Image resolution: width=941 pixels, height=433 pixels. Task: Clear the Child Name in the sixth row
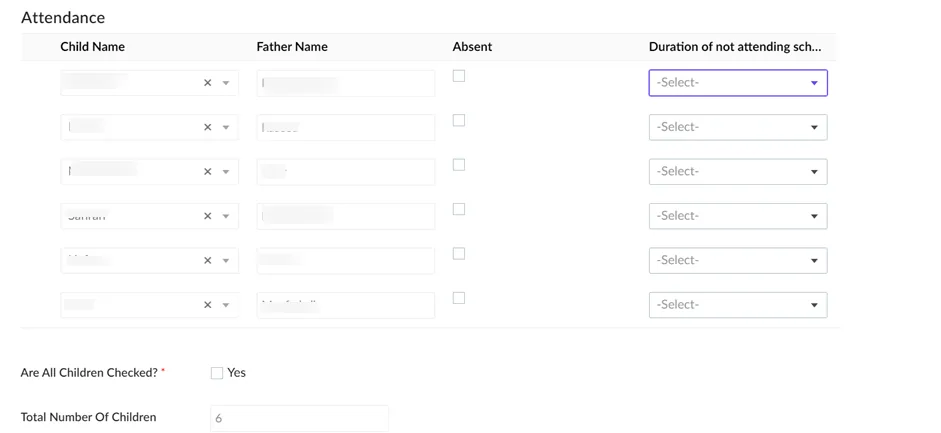click(208, 305)
